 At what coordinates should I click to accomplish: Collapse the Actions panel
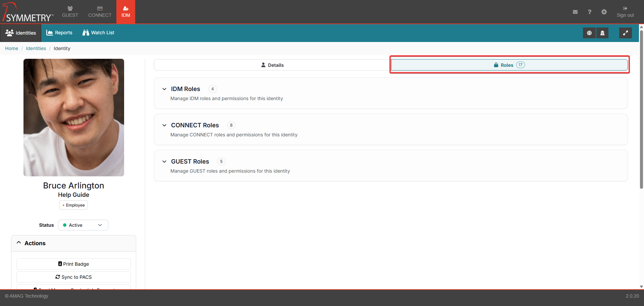pos(19,243)
